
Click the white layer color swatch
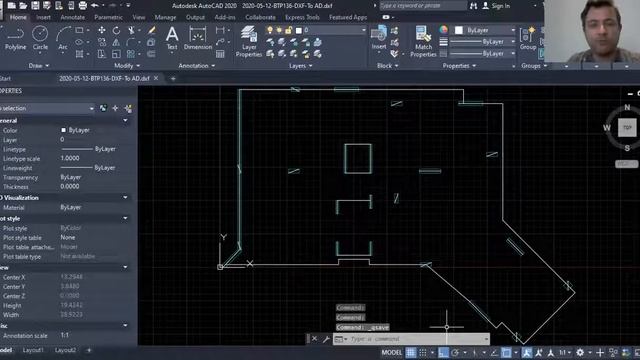pyautogui.click(x=299, y=30)
